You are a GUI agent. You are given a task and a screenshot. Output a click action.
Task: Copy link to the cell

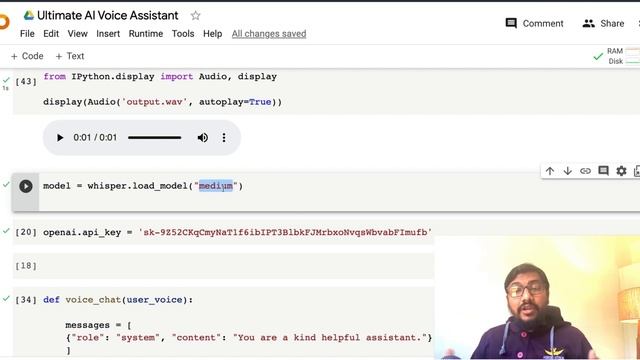[x=585, y=171]
